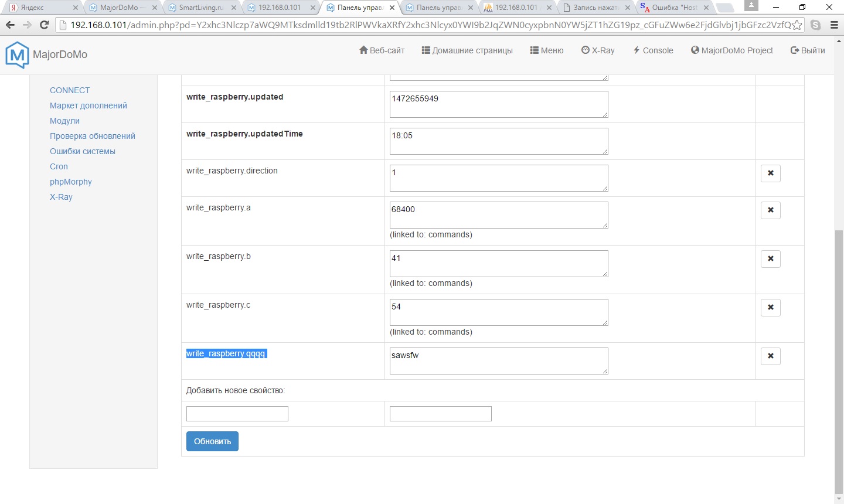Bookmark this page with the star icon
The height and width of the screenshot is (504, 844).
(797, 25)
